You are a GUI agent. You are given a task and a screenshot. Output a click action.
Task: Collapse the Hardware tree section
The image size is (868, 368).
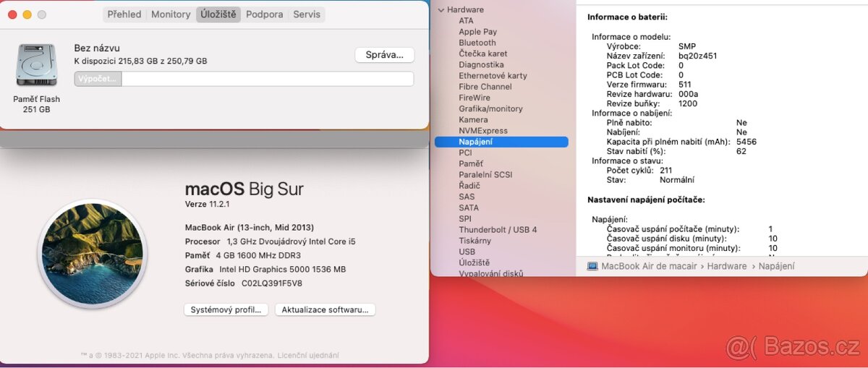pos(441,10)
